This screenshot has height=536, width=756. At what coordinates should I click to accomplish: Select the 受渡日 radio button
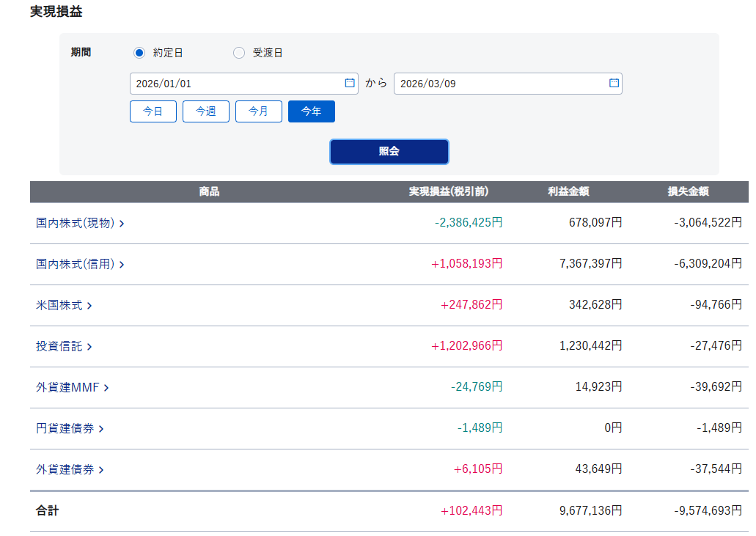239,53
